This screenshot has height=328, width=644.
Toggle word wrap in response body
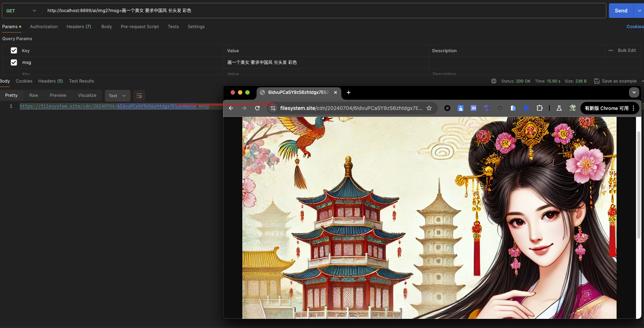[139, 96]
